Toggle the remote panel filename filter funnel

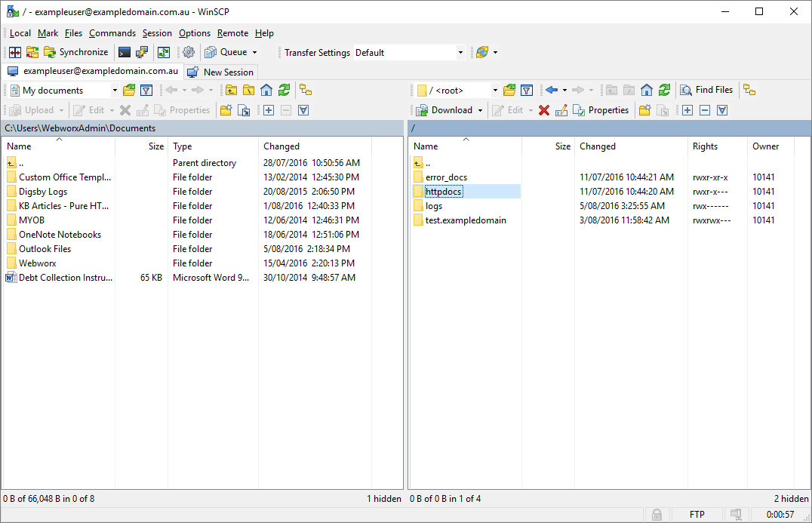[526, 89]
